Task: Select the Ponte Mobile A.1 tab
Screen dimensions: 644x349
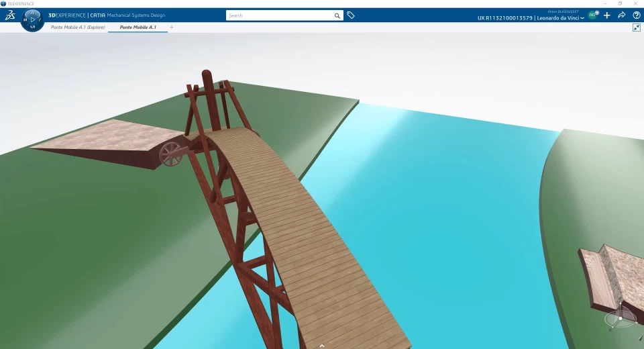Action: pos(138,27)
